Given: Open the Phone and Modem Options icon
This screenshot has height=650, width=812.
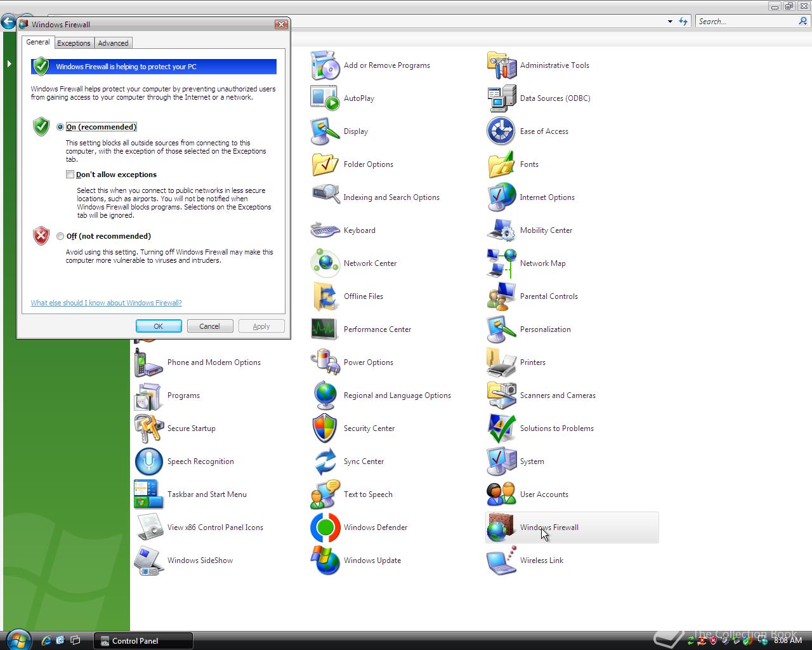Looking at the screenshot, I should (x=148, y=362).
